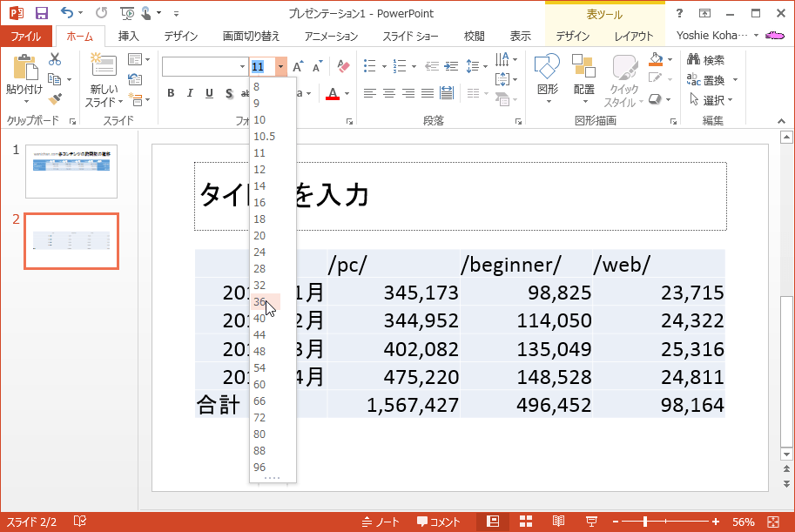Expand the bullets list dropdown arrow
This screenshot has height=532, width=795.
[384, 66]
